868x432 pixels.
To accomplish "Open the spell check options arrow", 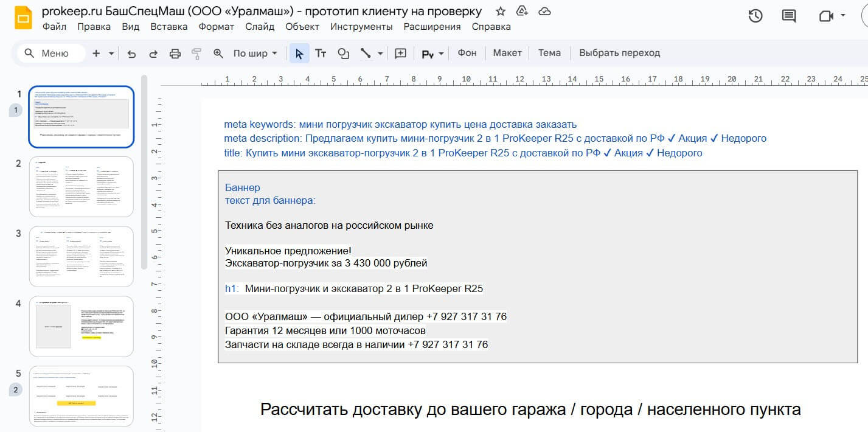I will [441, 54].
